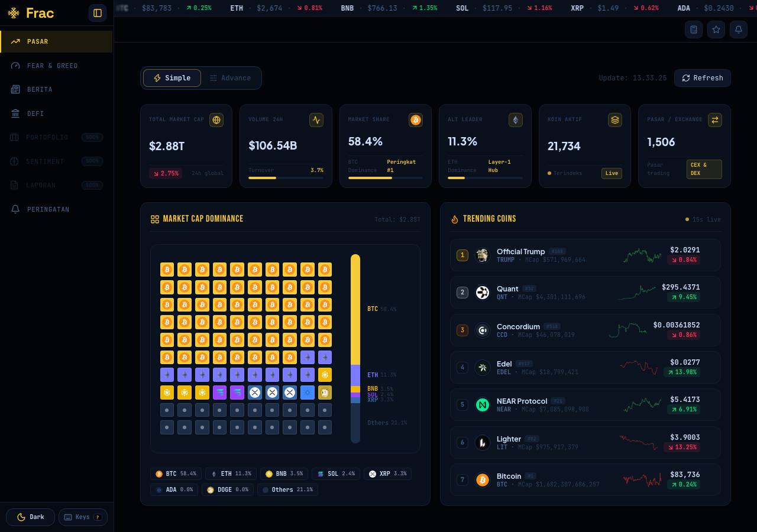
Task: Refresh the market data
Action: tap(703, 78)
